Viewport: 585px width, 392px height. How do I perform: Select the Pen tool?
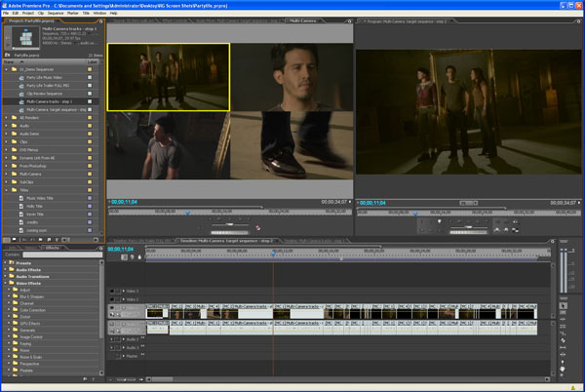pos(563,362)
